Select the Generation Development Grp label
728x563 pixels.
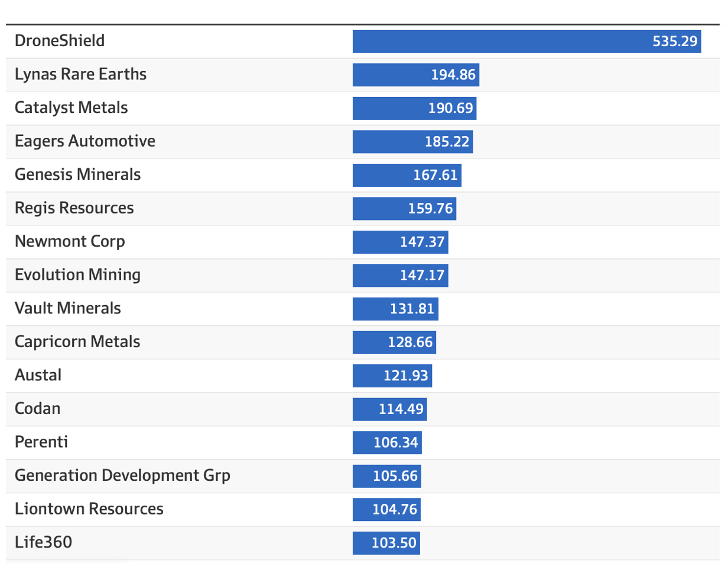pos(122,475)
